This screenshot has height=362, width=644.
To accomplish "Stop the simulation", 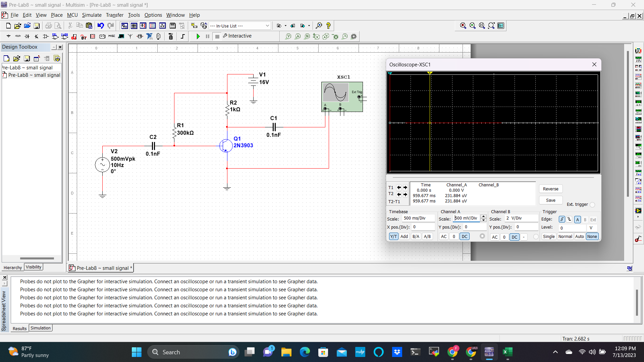I will (217, 36).
